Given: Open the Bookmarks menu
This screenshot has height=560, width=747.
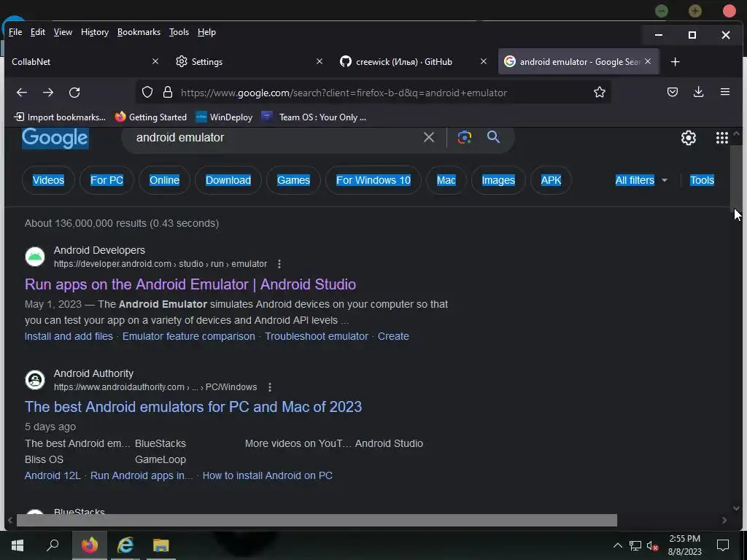Looking at the screenshot, I should (x=139, y=32).
